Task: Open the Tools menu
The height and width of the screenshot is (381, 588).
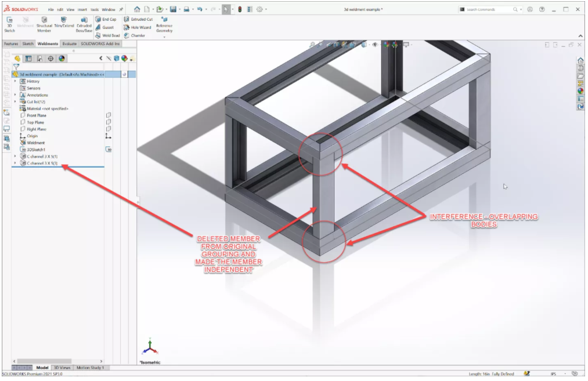Action: [x=95, y=10]
